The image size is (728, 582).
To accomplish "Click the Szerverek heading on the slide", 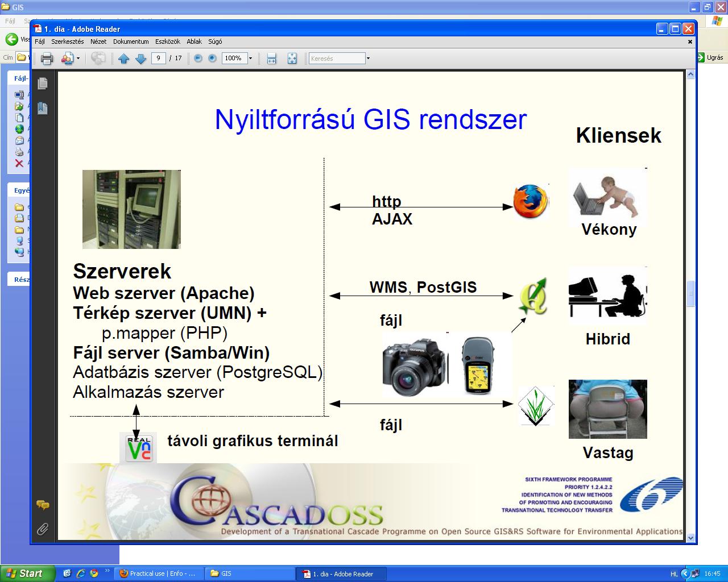I will coord(122,271).
